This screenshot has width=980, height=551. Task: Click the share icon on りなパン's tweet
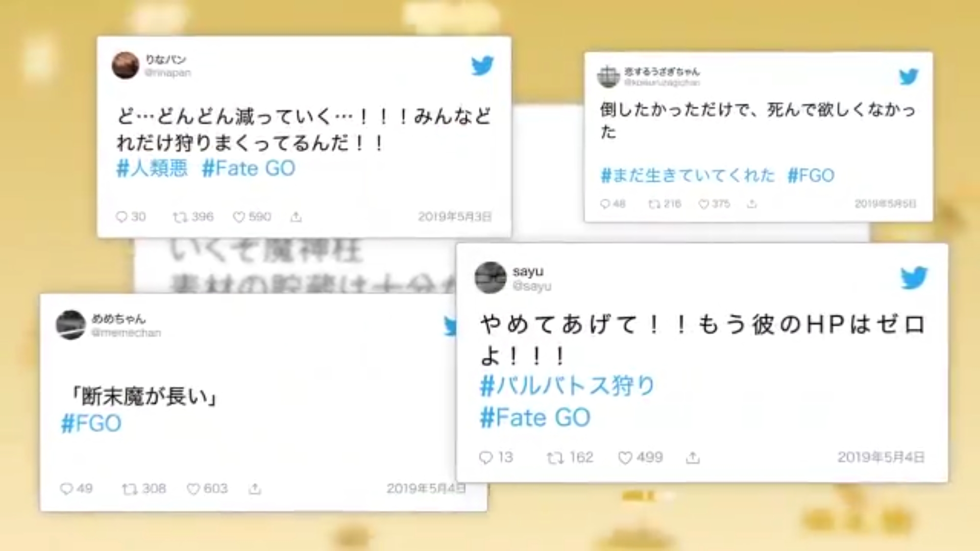[x=296, y=217]
